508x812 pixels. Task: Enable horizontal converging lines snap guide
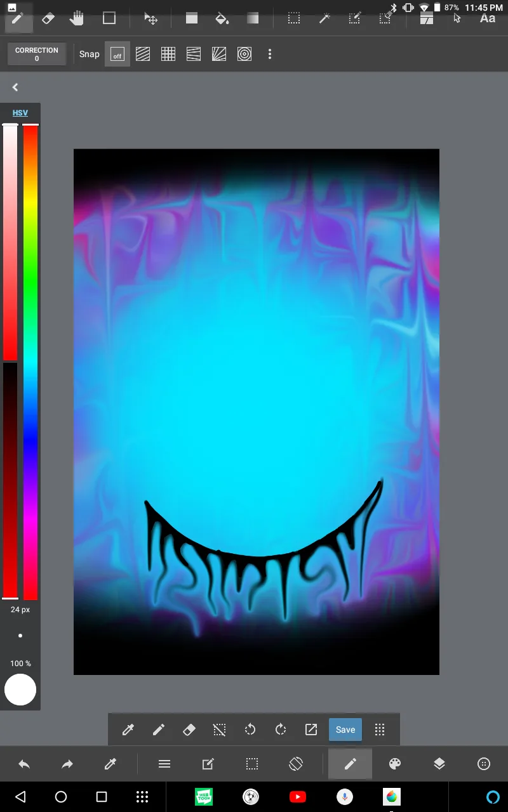pyautogui.click(x=194, y=55)
